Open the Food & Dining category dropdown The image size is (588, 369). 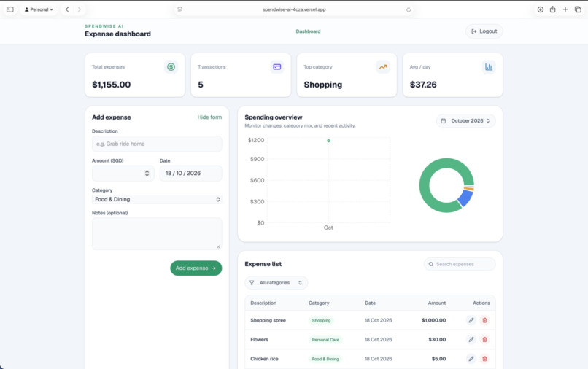pos(157,200)
